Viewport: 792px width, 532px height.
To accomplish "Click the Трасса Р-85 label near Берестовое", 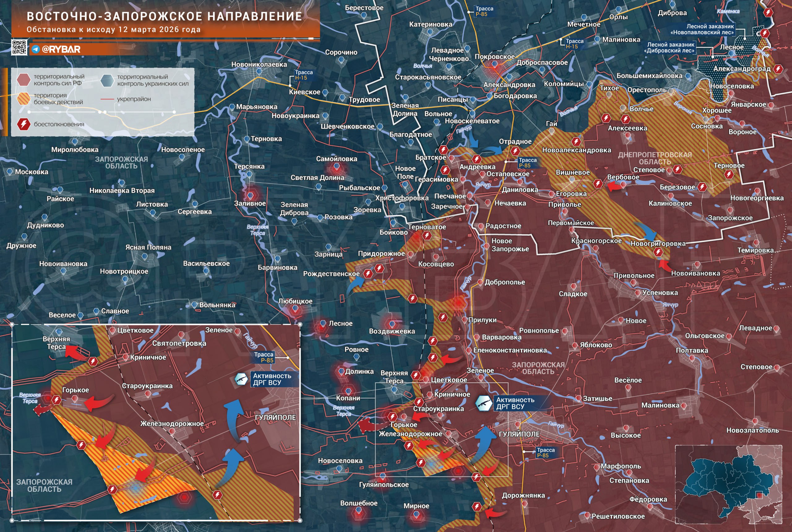I will tap(484, 11).
